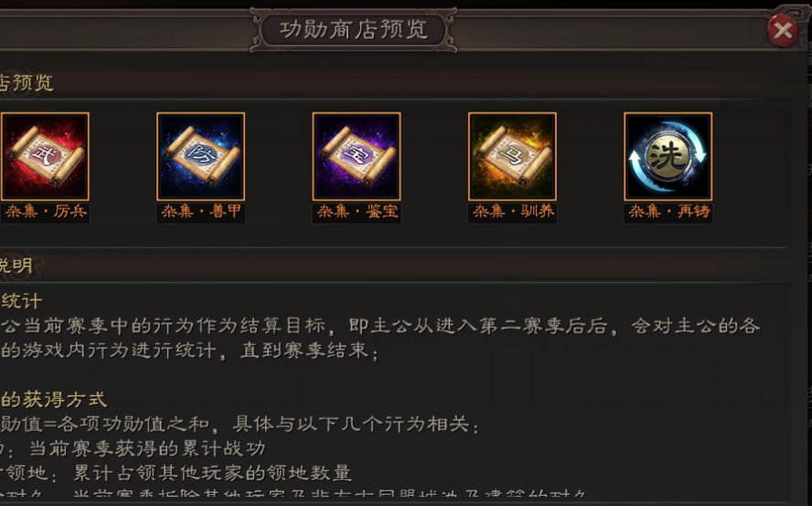The width and height of the screenshot is (812, 506).
Task: Click the 店预览 section header
Action: tap(26, 83)
